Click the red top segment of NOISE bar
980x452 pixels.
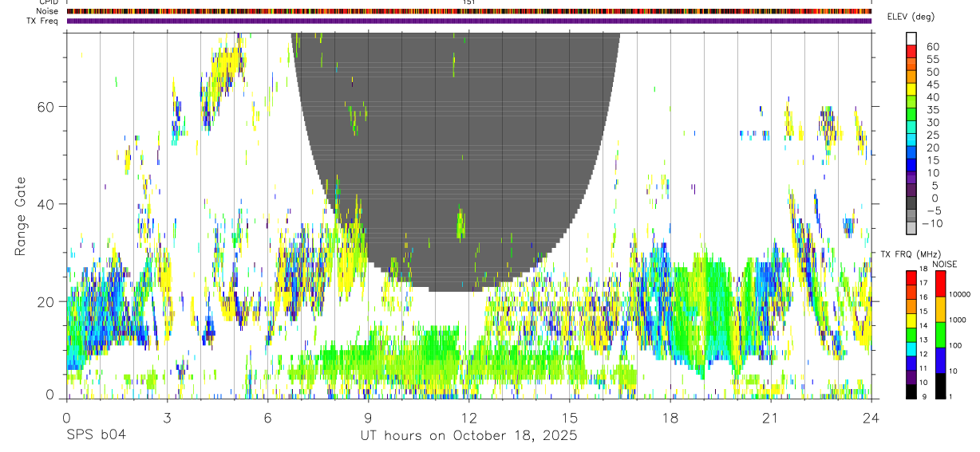coord(941,284)
